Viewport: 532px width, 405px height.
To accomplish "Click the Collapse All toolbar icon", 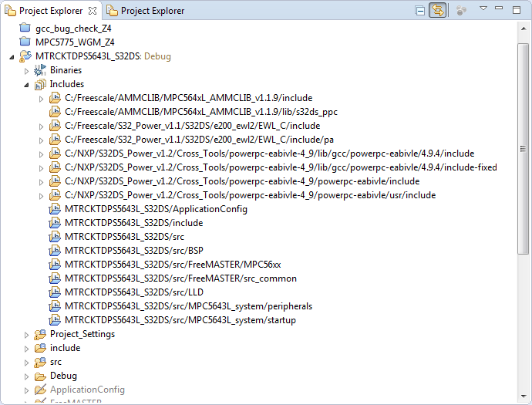I will coord(420,11).
